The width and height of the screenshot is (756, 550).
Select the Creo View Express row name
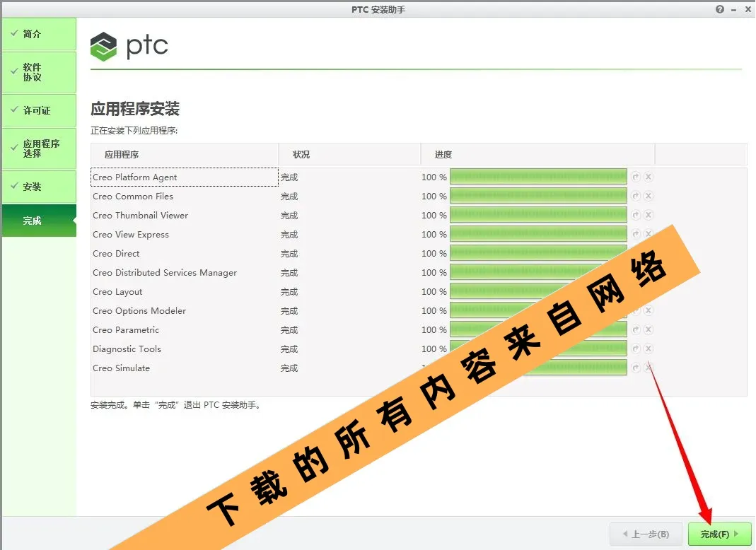click(x=131, y=235)
